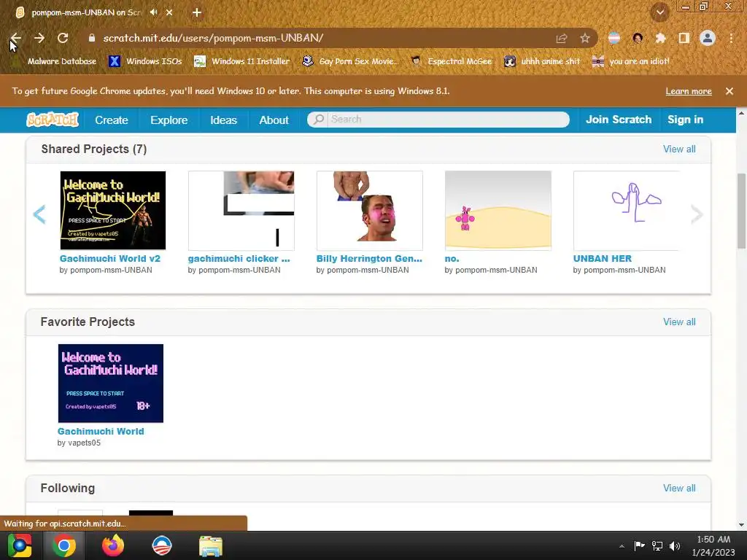Click the volume icon in system tray
Viewport: 747px width, 560px height.
(x=675, y=546)
